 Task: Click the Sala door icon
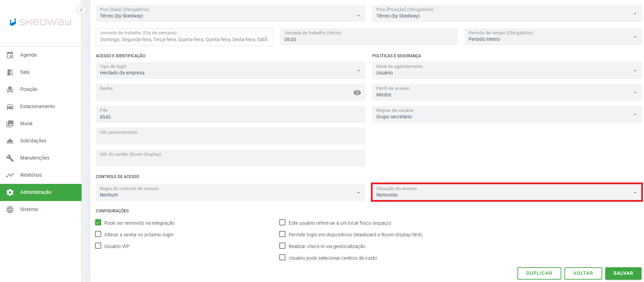coord(10,72)
